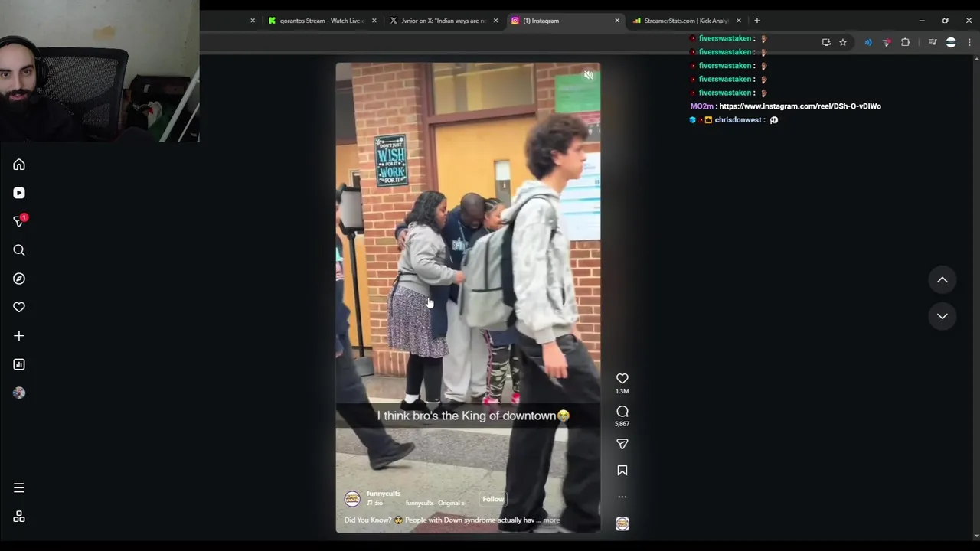
Task: Open Reels from the sidebar
Action: [x=19, y=193]
